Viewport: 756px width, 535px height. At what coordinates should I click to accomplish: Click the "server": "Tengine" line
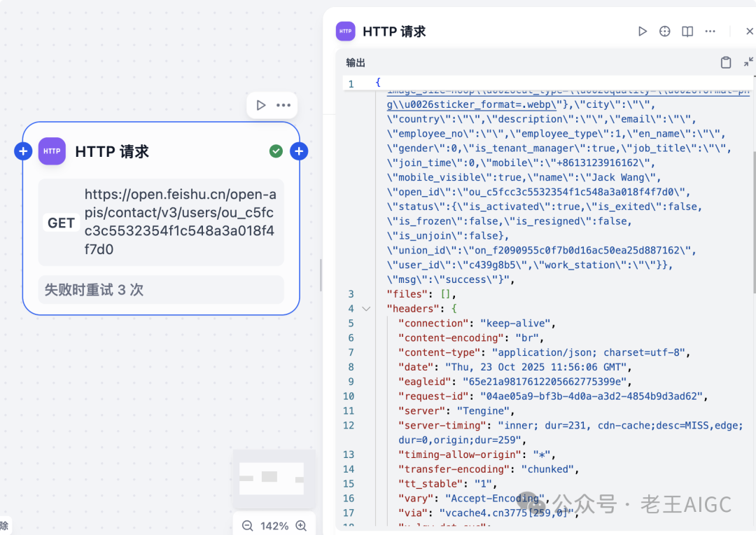[456, 410]
